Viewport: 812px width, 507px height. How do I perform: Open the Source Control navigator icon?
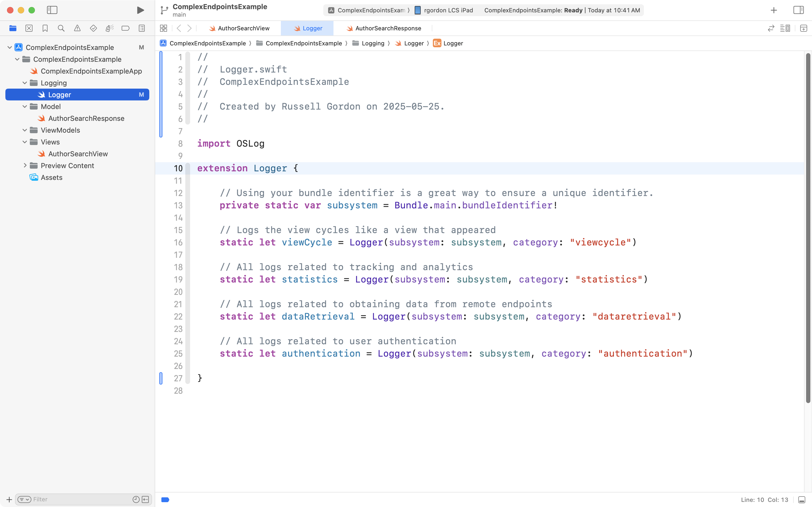point(29,28)
